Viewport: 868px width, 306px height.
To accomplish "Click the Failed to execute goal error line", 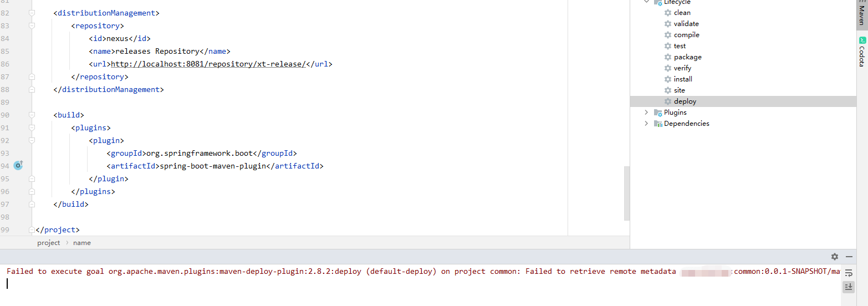I will point(423,272).
